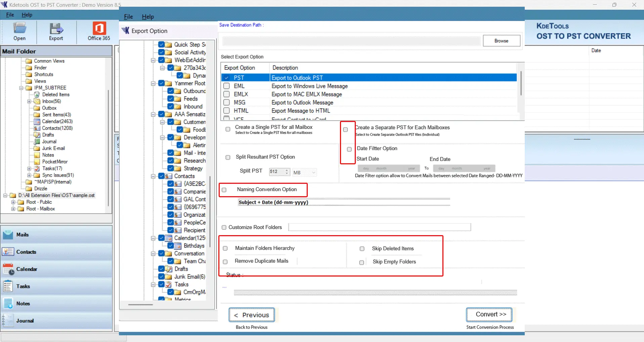Check the EML export option checkbox
Image resolution: width=644 pixels, height=342 pixels.
pyautogui.click(x=227, y=86)
